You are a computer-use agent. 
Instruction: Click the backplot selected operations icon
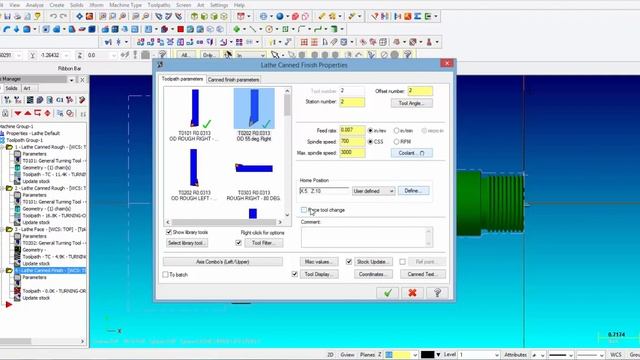tap(30, 100)
